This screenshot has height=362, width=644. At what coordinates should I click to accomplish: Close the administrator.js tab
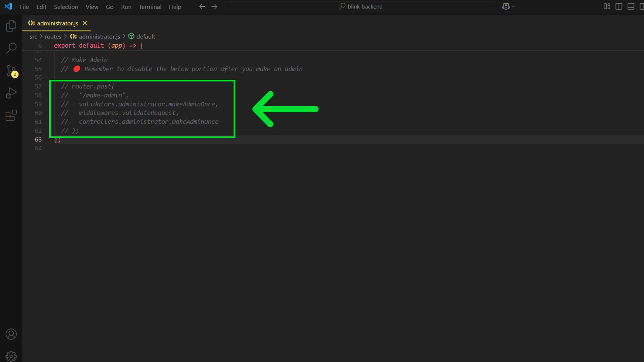point(85,23)
